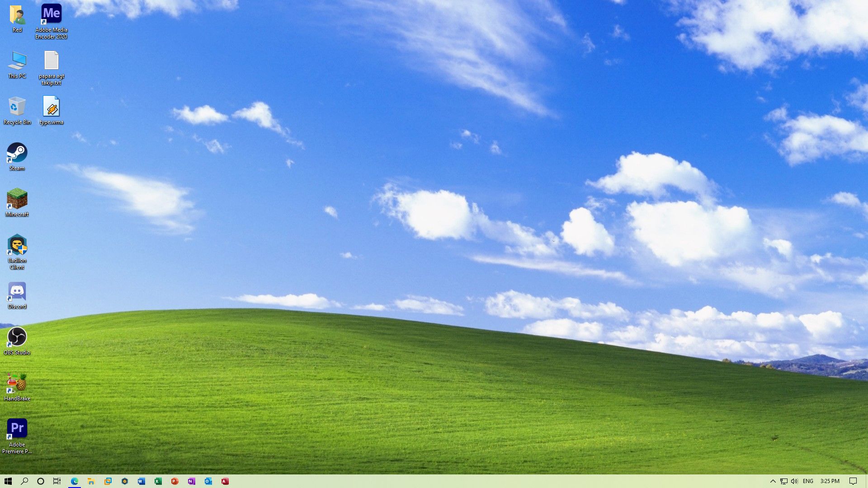Launch PowerPoint from the taskbar
The width and height of the screenshot is (868, 488).
pyautogui.click(x=175, y=481)
